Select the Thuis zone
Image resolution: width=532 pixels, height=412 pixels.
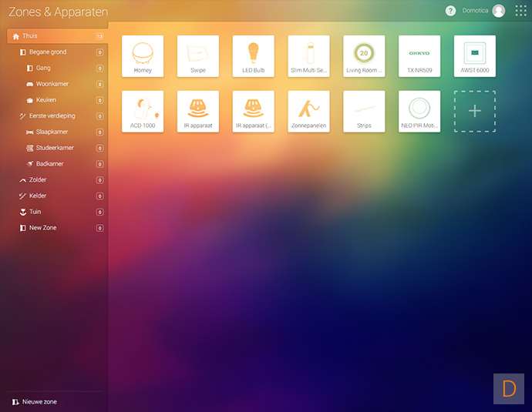coord(57,36)
